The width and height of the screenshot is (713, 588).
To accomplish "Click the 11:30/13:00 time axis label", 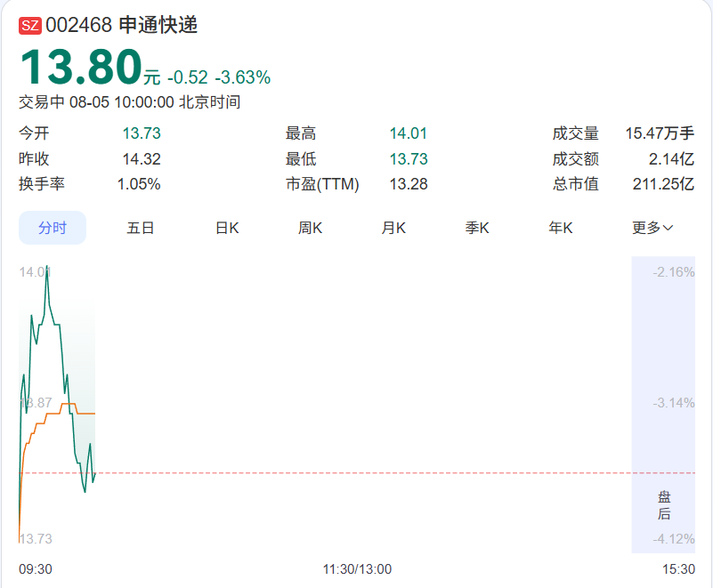I will coord(357,569).
